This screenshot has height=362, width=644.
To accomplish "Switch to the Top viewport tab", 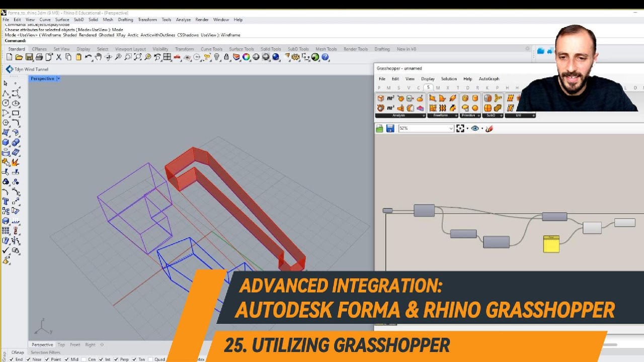I will (61, 345).
